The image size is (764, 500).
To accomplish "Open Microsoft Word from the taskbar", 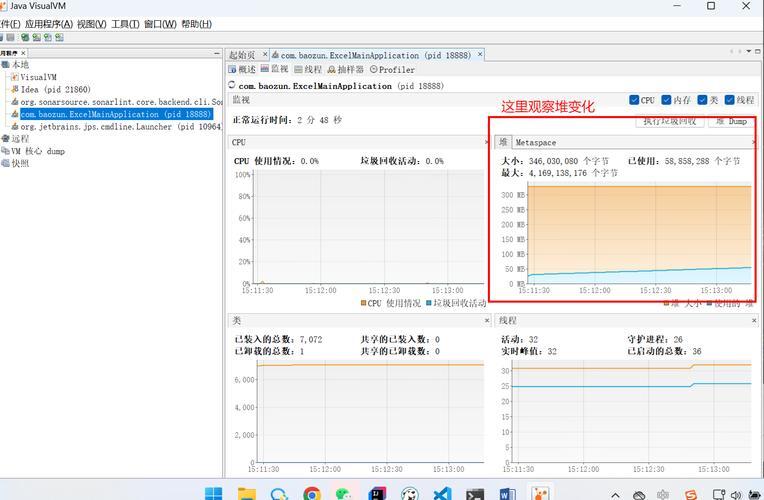I will [x=508, y=493].
